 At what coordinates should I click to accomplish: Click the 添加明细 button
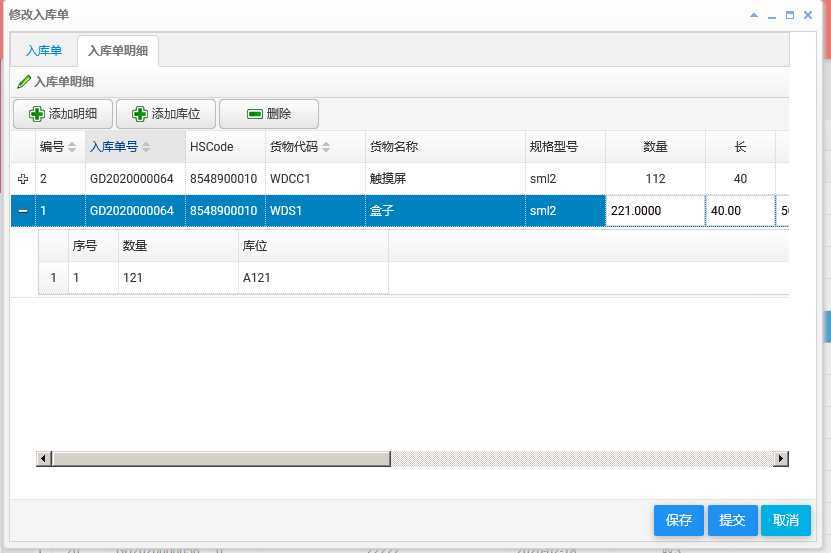click(63, 114)
